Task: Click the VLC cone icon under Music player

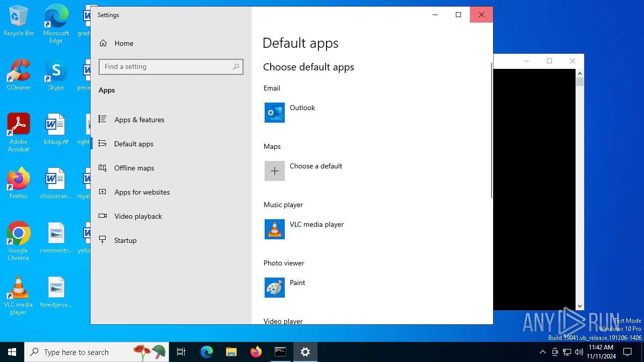Action: tap(275, 229)
